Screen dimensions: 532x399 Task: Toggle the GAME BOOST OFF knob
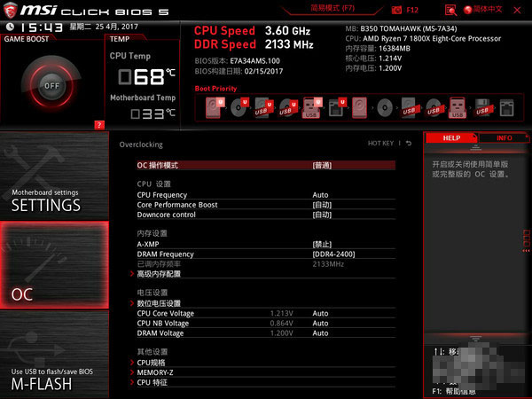(51, 85)
